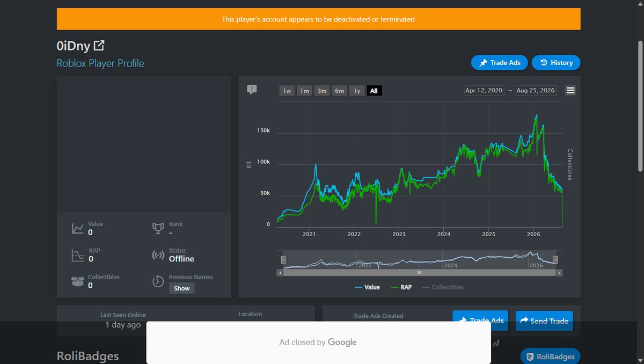Click the RAP graph icon
Screen dimensions: 644x364
click(x=78, y=255)
